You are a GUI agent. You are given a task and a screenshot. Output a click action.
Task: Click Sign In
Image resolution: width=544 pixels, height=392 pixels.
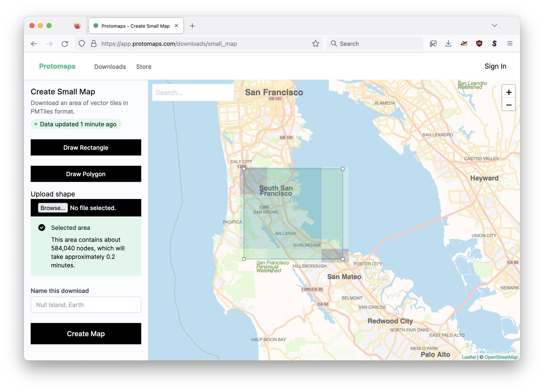495,66
